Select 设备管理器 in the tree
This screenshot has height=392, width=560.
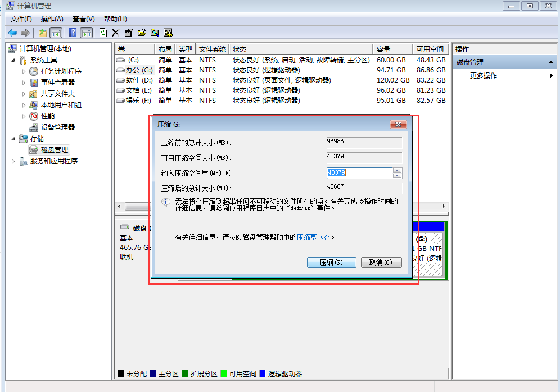click(57, 127)
